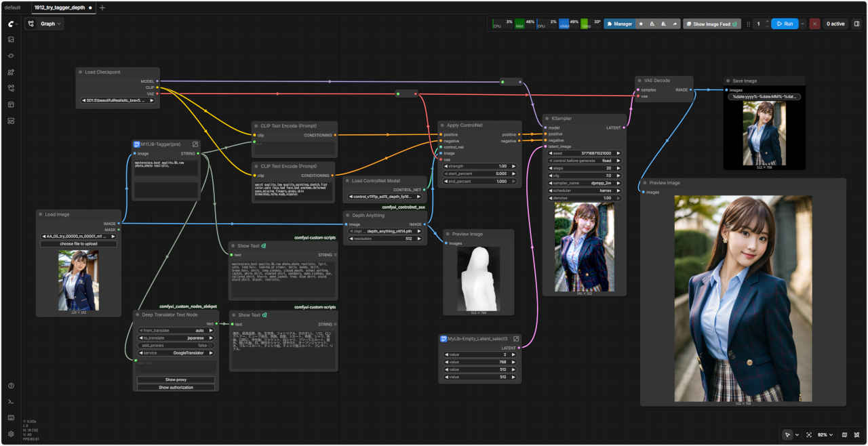Click choose file to upload button
The width and height of the screenshot is (868, 446).
78,244
